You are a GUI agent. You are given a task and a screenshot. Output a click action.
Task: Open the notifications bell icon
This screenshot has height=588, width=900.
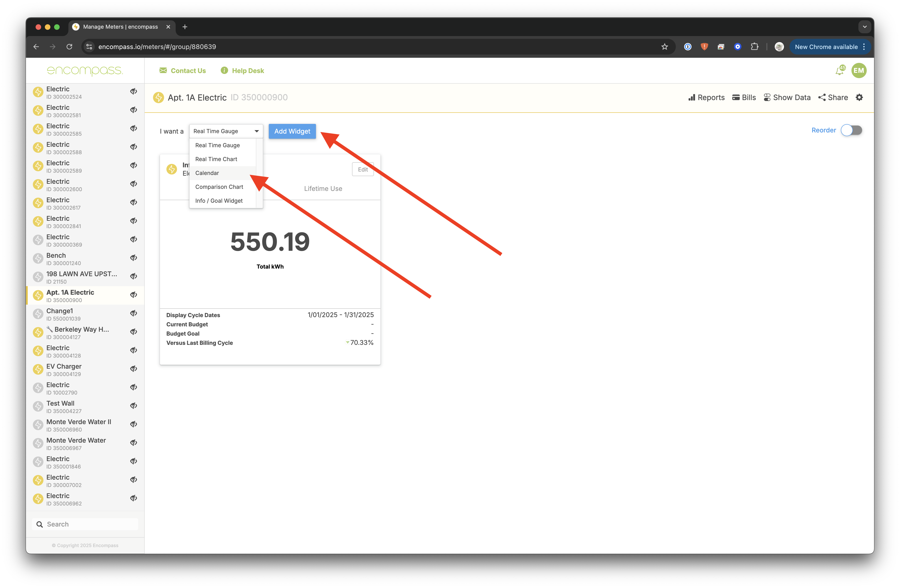pos(839,71)
